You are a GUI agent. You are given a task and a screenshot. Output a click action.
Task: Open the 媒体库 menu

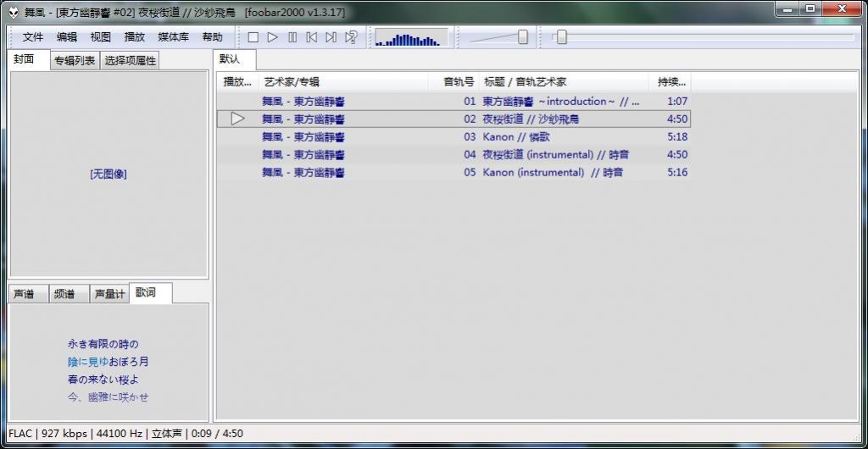coord(173,37)
